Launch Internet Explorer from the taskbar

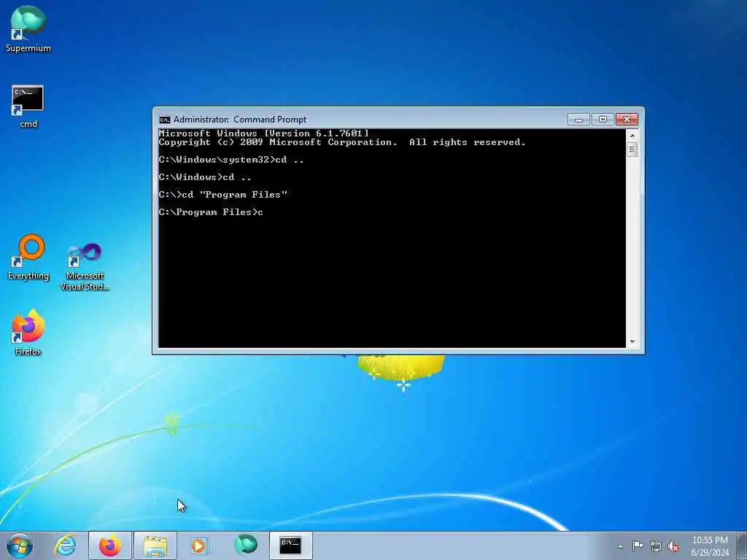(x=65, y=545)
